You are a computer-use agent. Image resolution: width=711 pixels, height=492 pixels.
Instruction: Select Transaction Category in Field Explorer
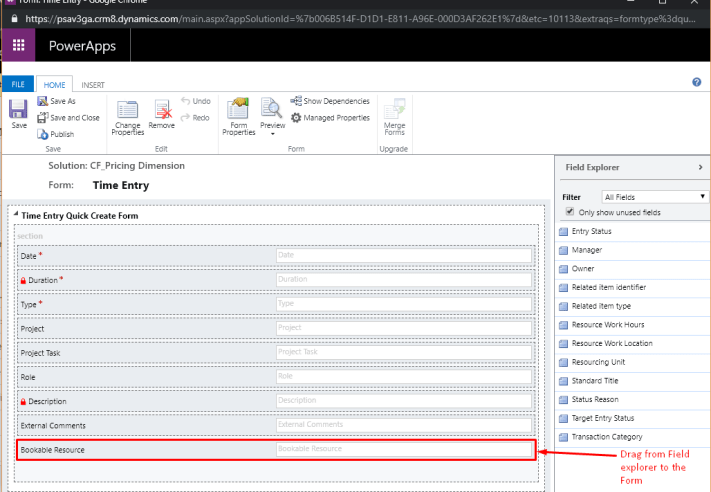606,437
